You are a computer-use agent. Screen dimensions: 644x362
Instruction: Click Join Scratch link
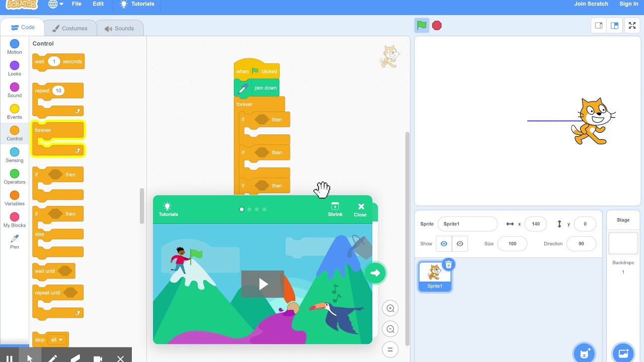(x=591, y=4)
